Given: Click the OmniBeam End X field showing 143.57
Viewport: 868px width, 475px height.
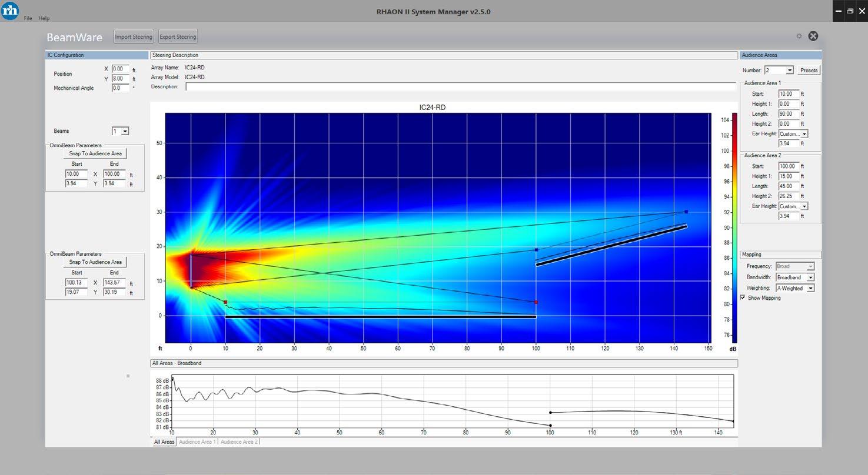Looking at the screenshot, I should [114, 283].
